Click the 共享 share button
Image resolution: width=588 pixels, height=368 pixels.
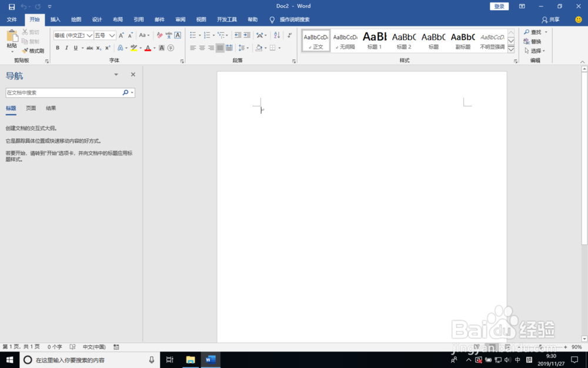pos(550,19)
